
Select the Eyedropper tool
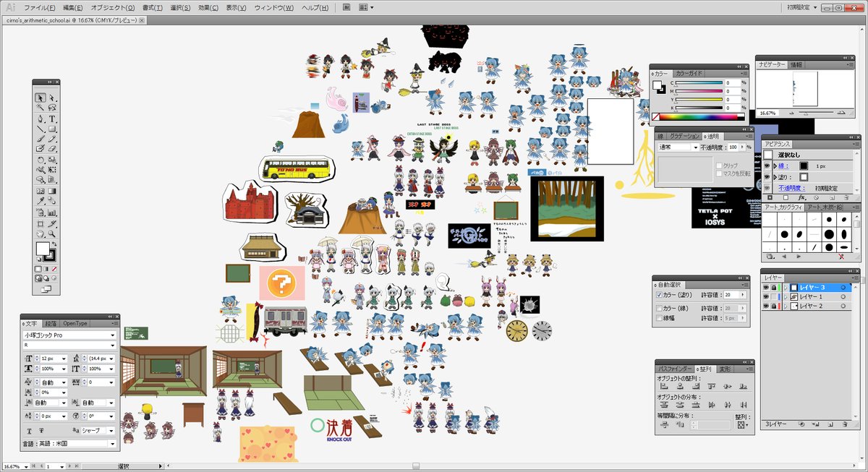(41, 200)
